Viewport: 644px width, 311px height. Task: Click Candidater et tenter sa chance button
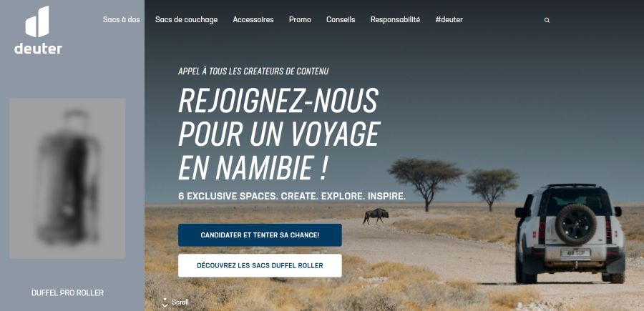pyautogui.click(x=260, y=235)
